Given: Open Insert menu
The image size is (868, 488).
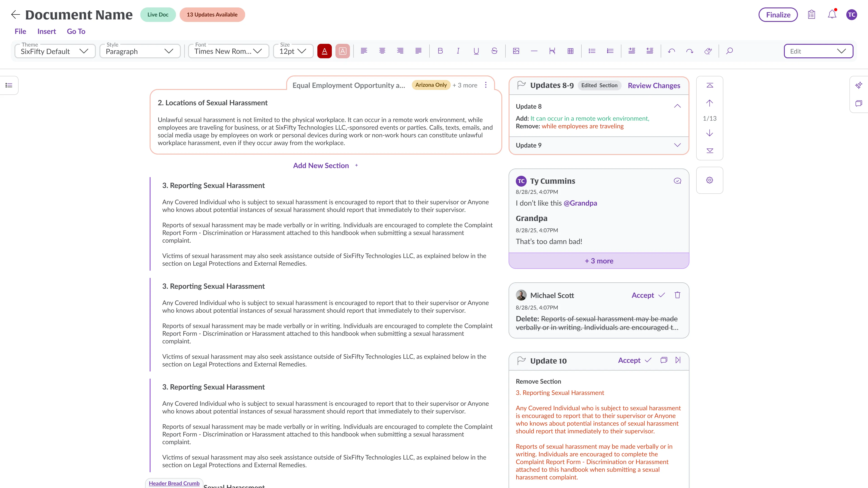Looking at the screenshot, I should tap(47, 31).
